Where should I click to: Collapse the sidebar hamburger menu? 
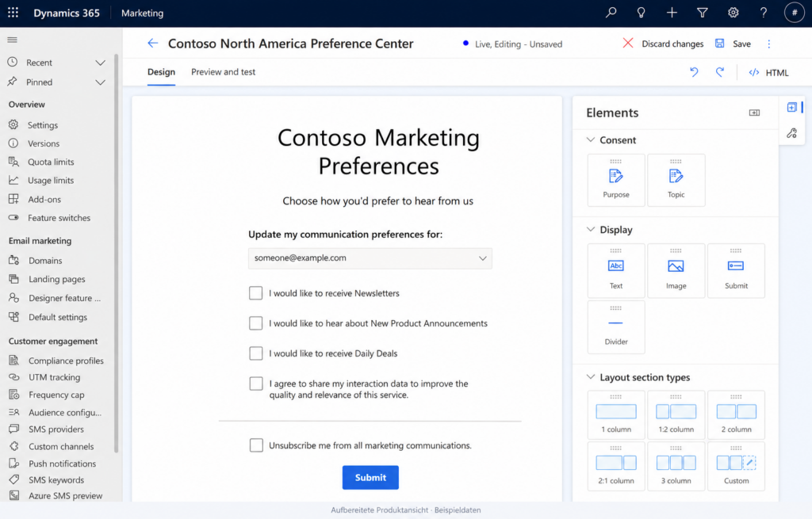13,40
